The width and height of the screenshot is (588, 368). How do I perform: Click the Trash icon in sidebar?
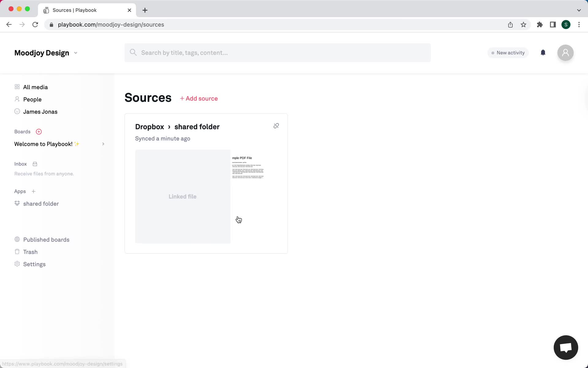tap(16, 251)
